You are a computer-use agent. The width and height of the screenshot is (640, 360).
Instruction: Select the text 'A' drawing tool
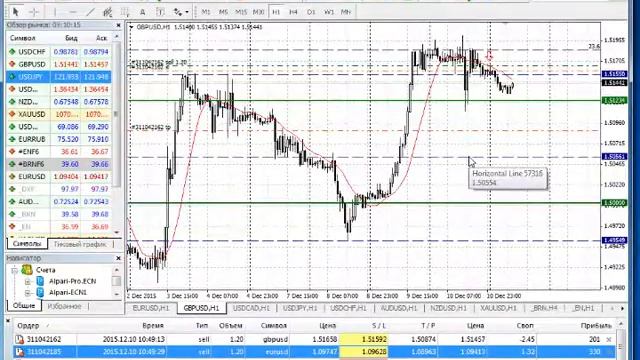point(142,12)
